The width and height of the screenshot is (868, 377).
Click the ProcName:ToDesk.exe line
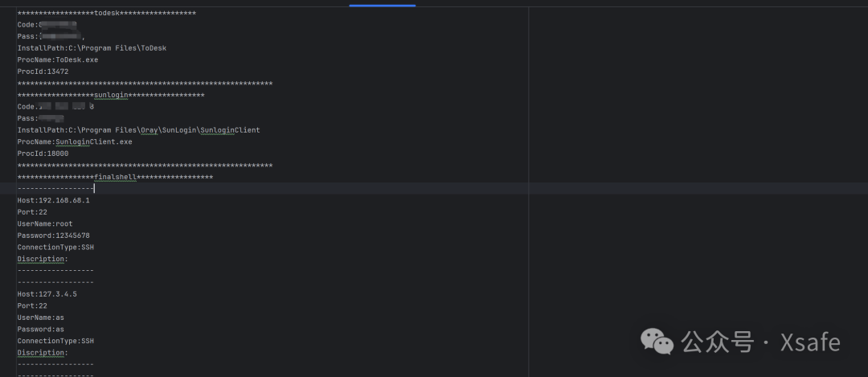point(57,59)
